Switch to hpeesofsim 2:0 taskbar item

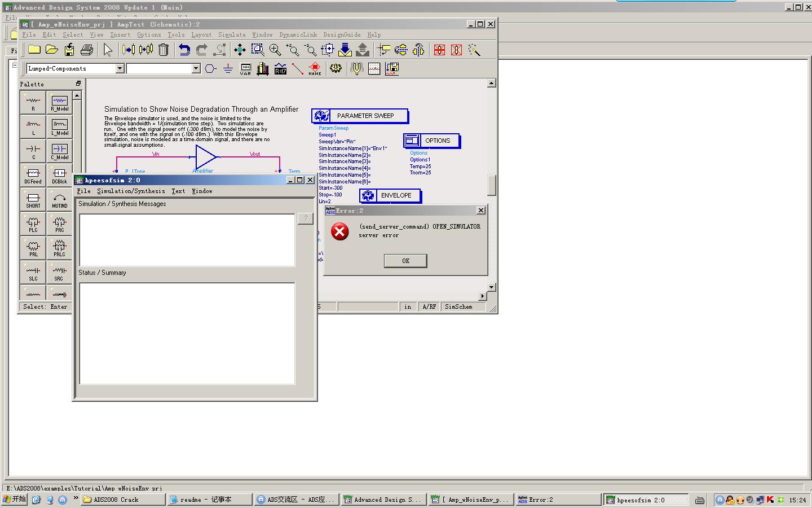point(646,500)
